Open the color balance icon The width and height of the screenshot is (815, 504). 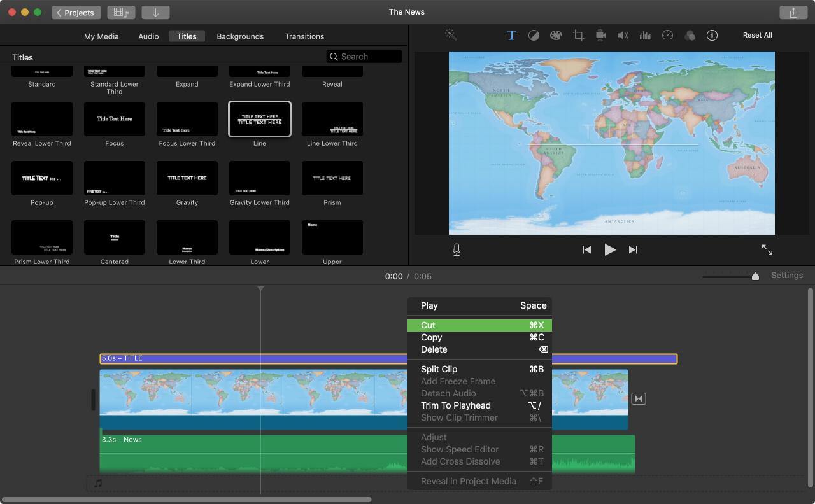[x=534, y=35]
